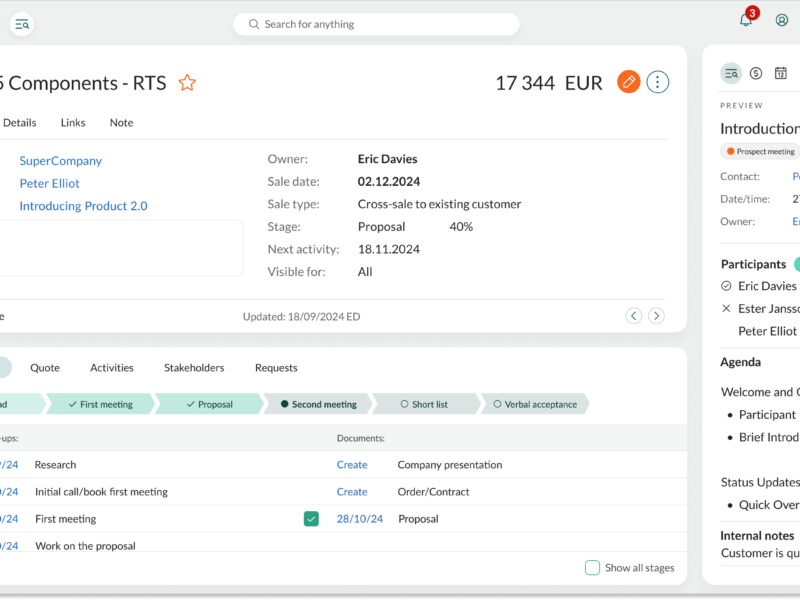Switch to the Stakeholders tab
Screen dimensions: 800x600
pyautogui.click(x=194, y=368)
